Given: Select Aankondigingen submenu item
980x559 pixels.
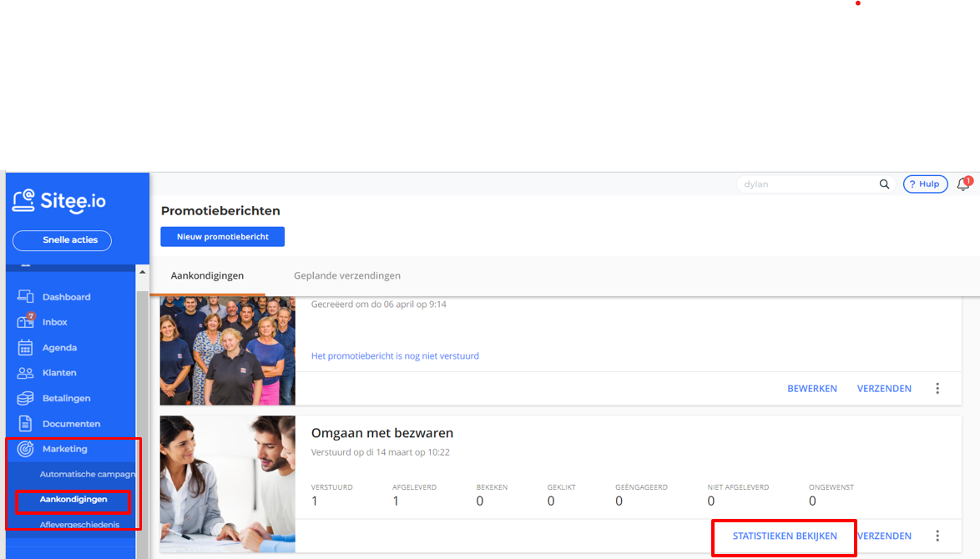Looking at the screenshot, I should pyautogui.click(x=73, y=499).
